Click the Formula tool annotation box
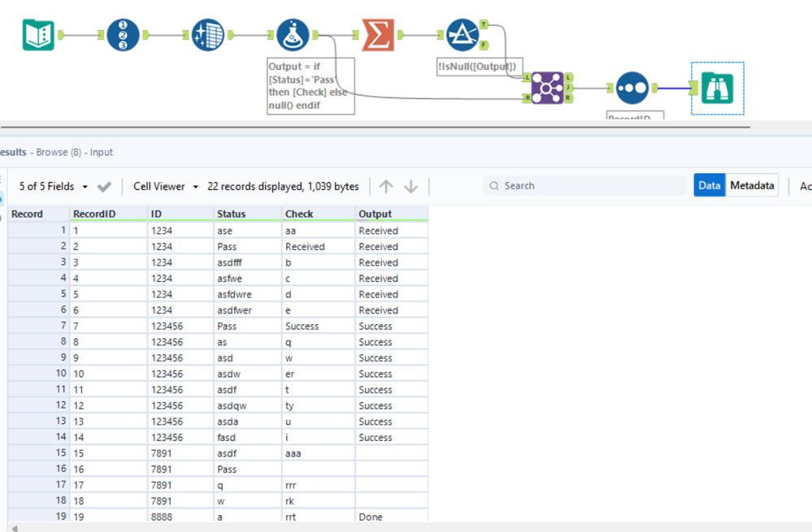 click(310, 86)
